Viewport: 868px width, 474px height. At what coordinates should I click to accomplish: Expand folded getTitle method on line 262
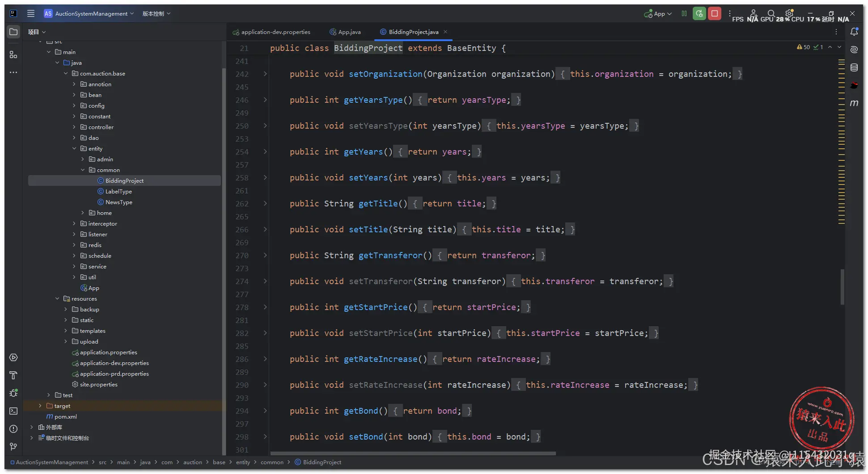pos(265,203)
